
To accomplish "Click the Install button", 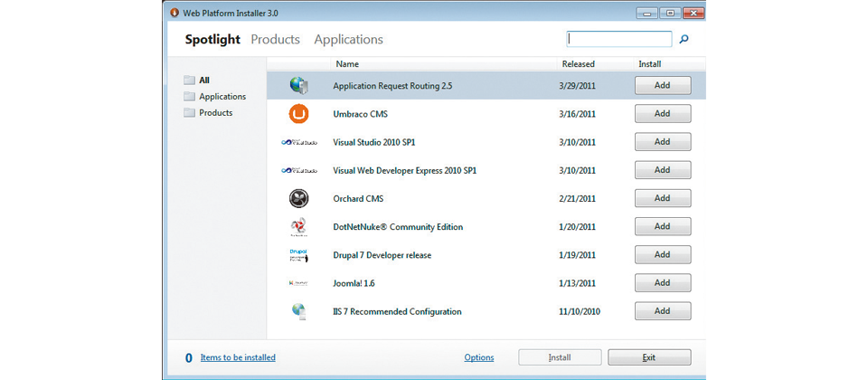I will [x=560, y=357].
